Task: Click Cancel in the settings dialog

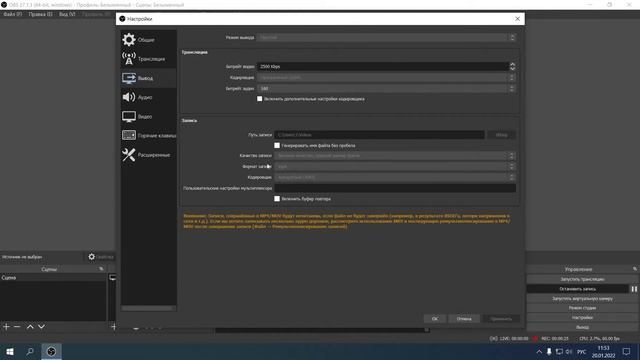Action: [464, 319]
